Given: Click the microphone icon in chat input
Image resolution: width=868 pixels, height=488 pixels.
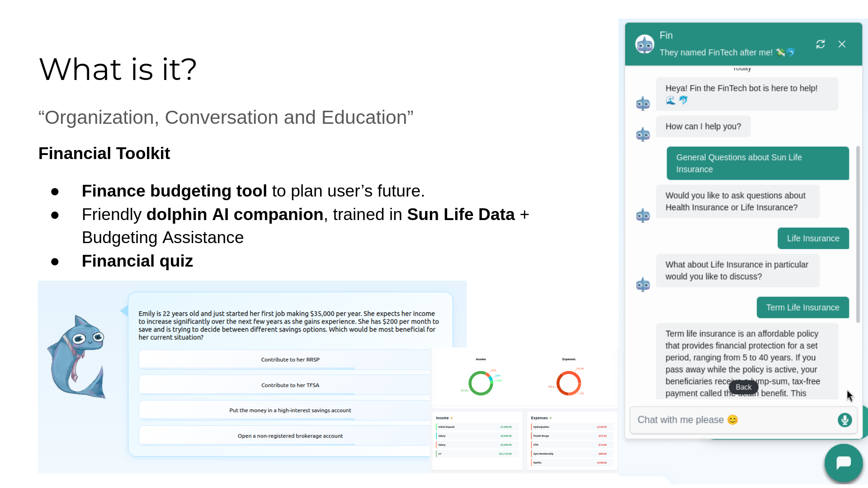Looking at the screenshot, I should click(x=844, y=420).
